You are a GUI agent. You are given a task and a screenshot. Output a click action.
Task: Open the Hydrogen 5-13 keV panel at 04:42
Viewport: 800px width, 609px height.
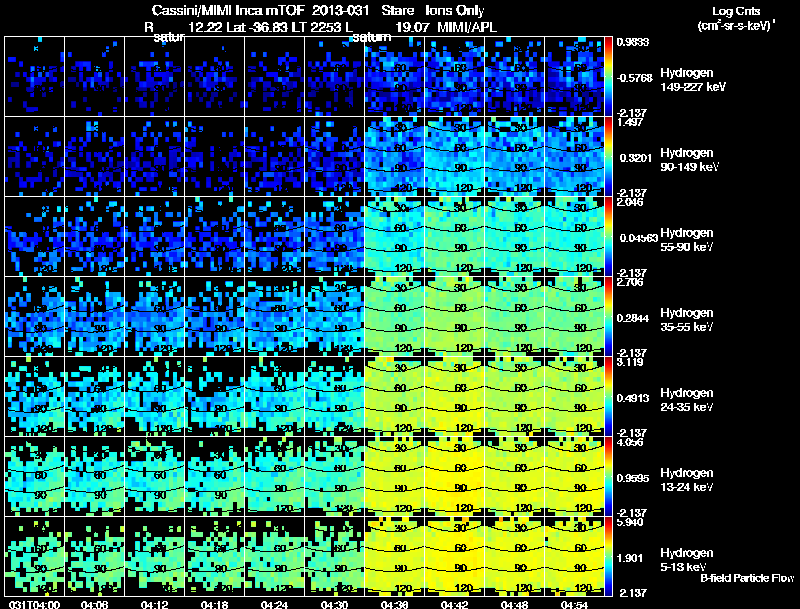(x=455, y=557)
